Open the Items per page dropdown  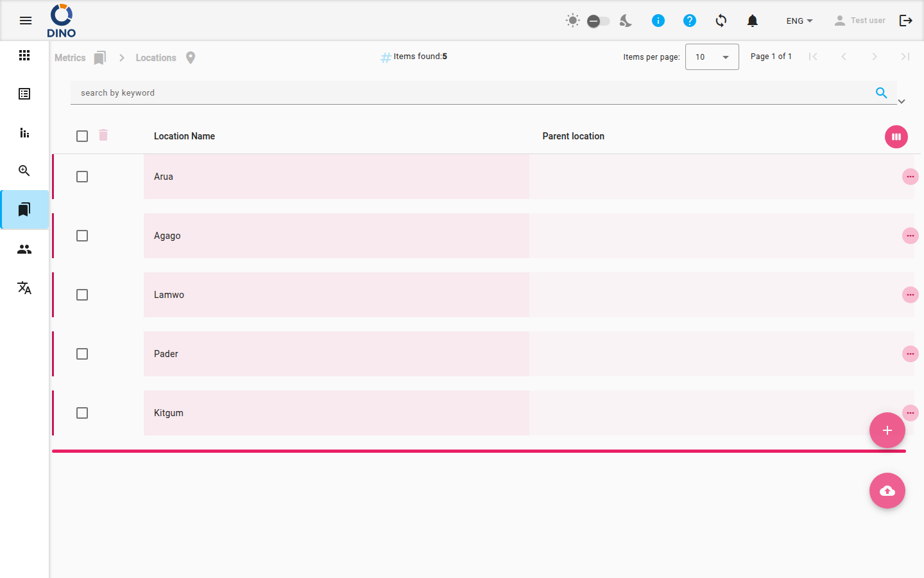[712, 57]
